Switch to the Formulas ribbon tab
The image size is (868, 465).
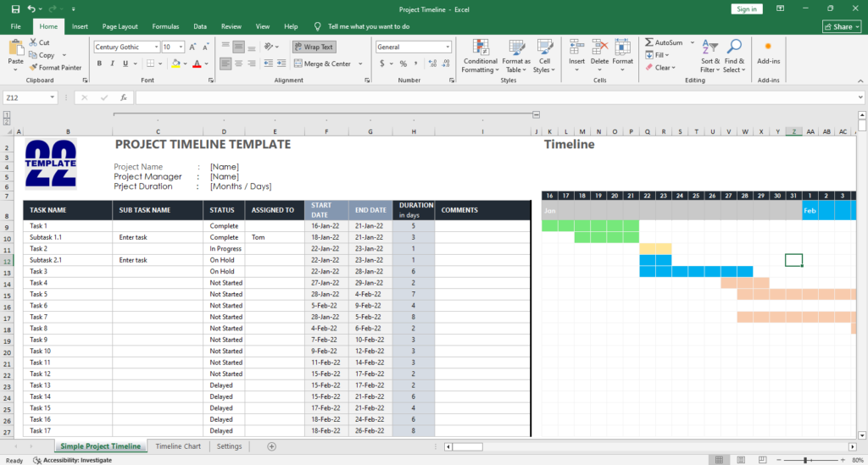tap(165, 26)
